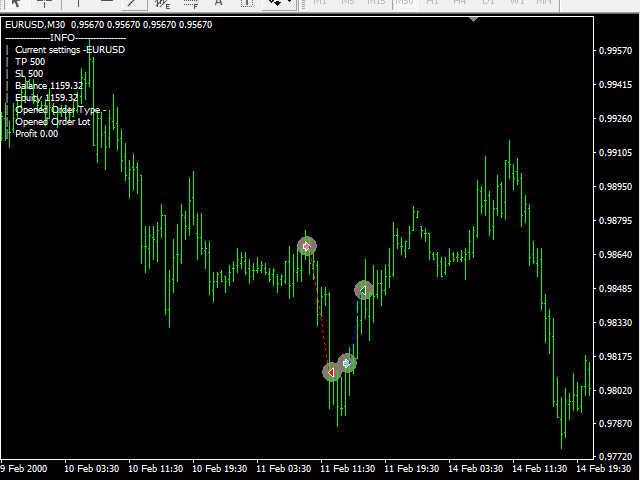Screen dimensions: 640x480
Task: Click the 'Current settings -EURUSD' label
Action: pos(70,49)
